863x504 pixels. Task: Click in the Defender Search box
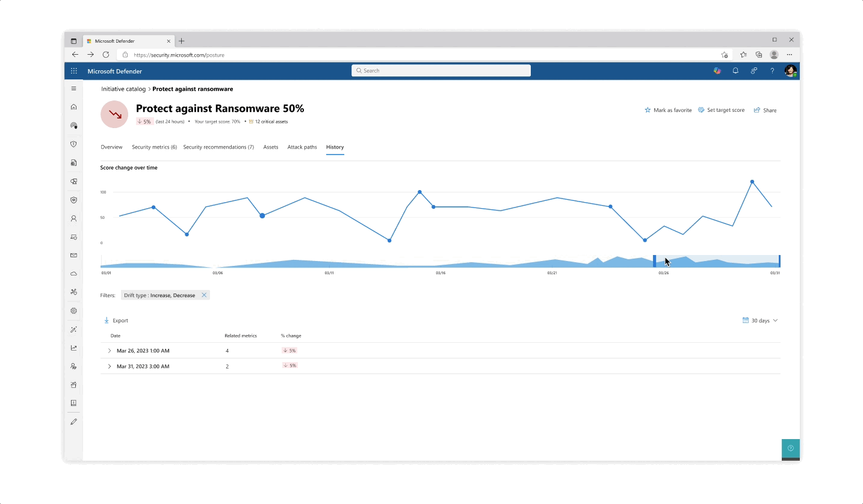[x=441, y=71]
